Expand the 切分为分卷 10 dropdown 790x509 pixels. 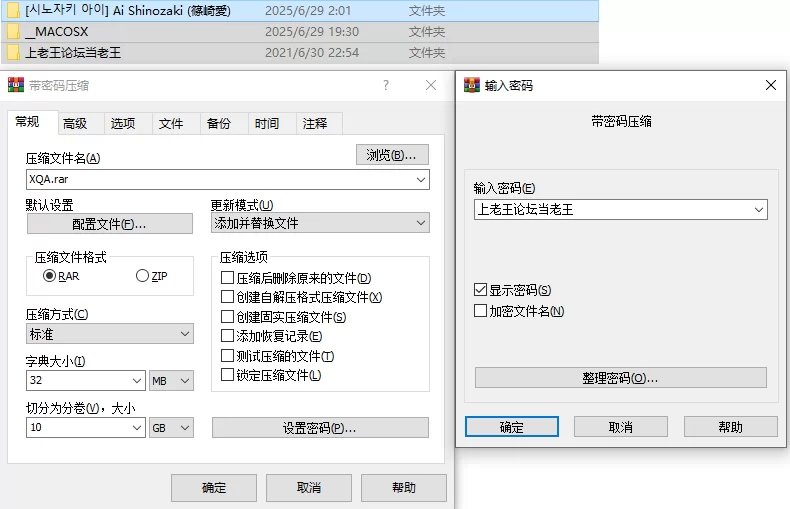[137, 427]
